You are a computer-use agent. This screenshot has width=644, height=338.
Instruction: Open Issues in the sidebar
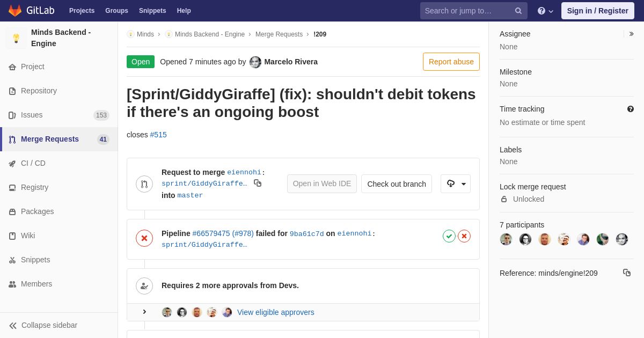coord(59,115)
